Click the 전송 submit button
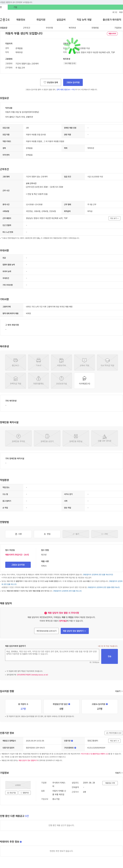This screenshot has width=123, height=868. (110, 656)
